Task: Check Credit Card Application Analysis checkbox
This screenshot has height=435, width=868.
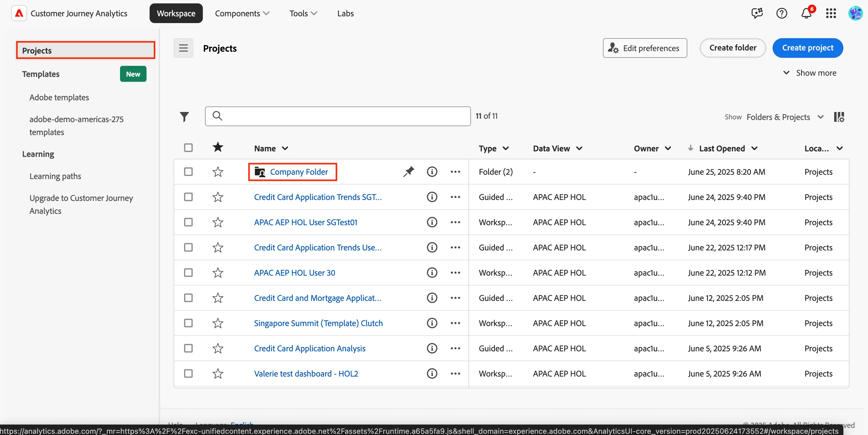Action: click(x=188, y=348)
